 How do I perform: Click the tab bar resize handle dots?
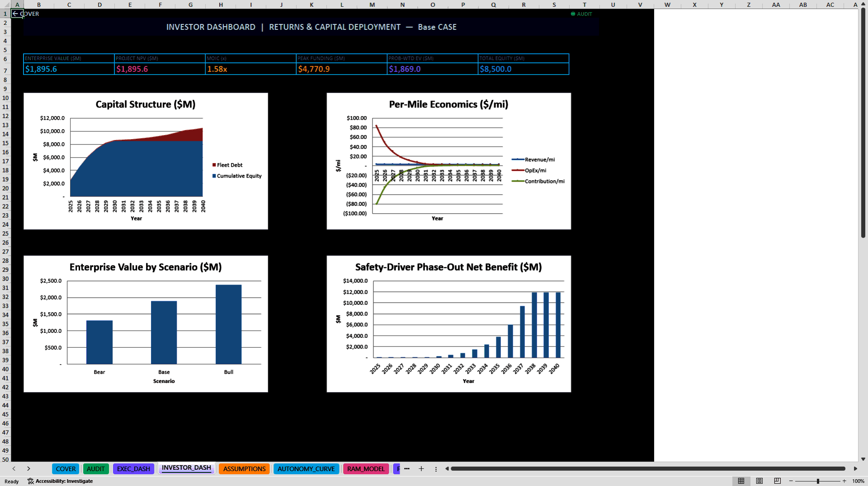[436, 469]
